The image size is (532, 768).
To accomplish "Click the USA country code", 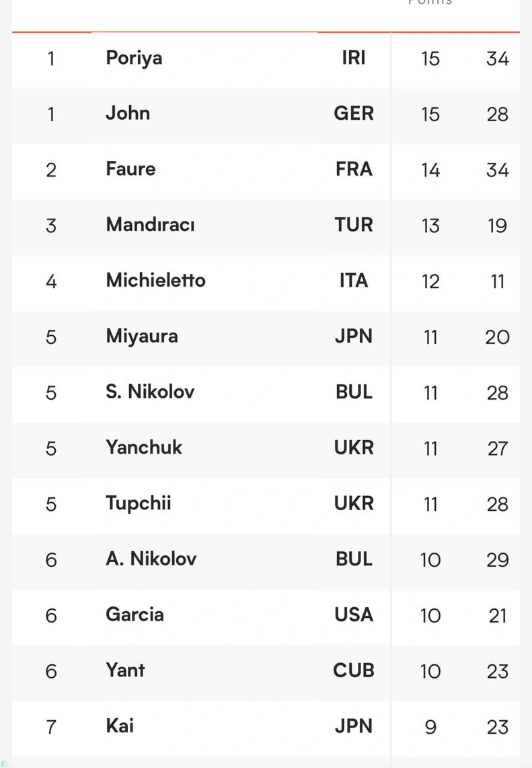I will click(354, 615).
